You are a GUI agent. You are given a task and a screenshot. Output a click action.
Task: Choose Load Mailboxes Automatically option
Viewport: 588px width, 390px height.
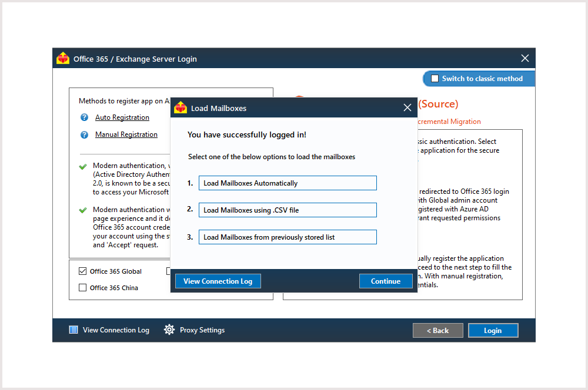point(288,183)
